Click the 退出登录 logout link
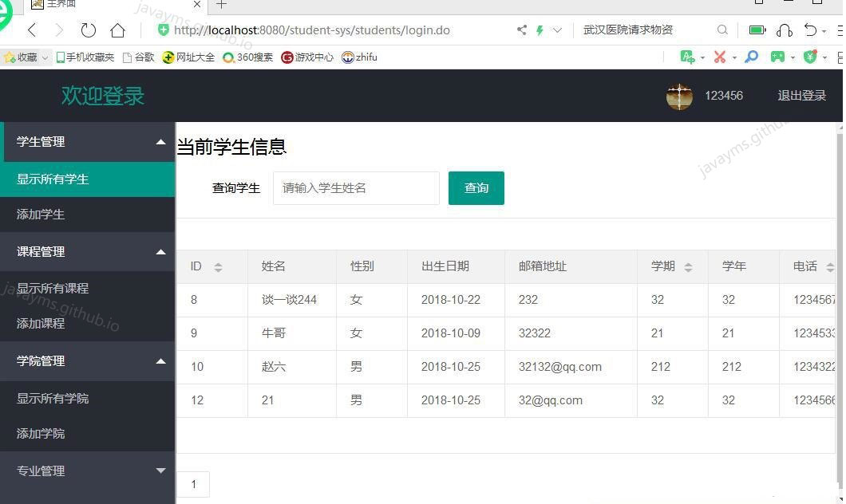The image size is (846, 504). pos(801,95)
